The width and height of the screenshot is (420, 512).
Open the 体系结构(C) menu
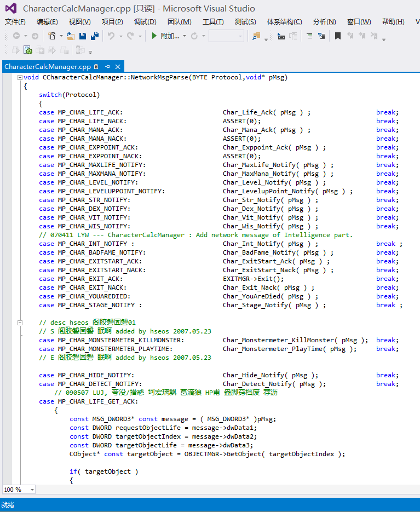[284, 22]
